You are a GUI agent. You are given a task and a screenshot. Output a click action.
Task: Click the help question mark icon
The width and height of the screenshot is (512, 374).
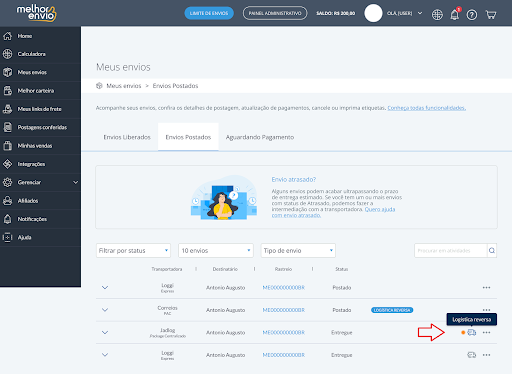472,15
